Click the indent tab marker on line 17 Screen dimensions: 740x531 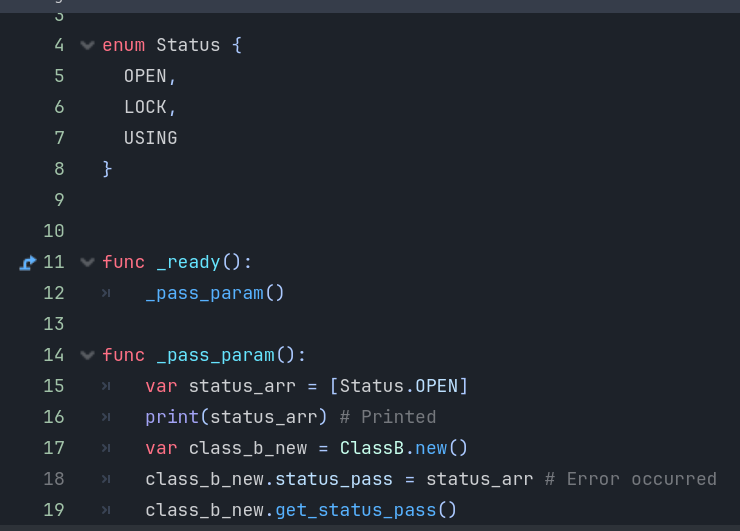(106, 448)
